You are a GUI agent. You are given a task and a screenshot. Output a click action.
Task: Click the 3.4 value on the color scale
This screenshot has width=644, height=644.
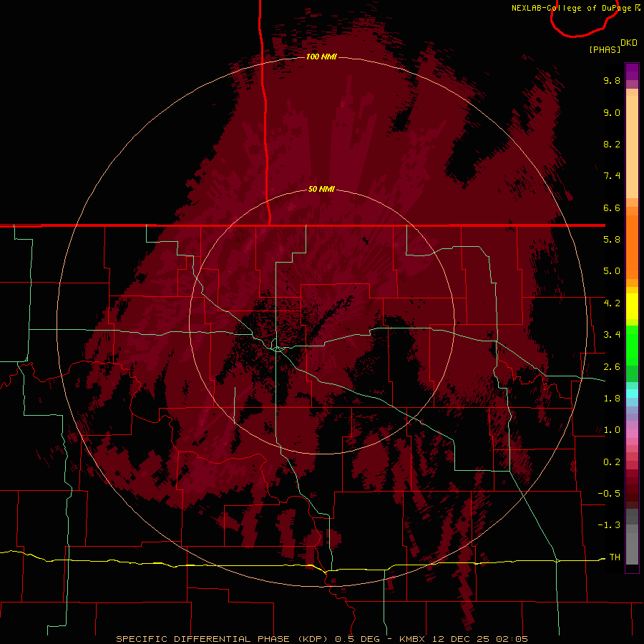(612, 335)
